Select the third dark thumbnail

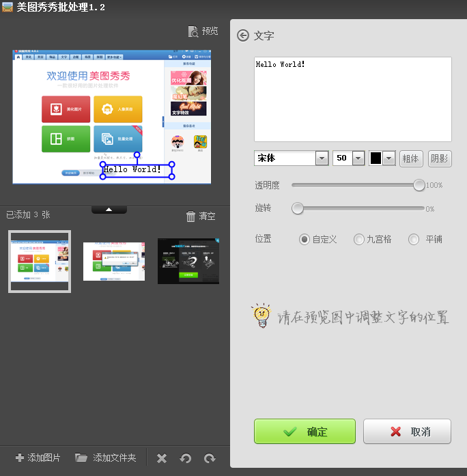[188, 262]
